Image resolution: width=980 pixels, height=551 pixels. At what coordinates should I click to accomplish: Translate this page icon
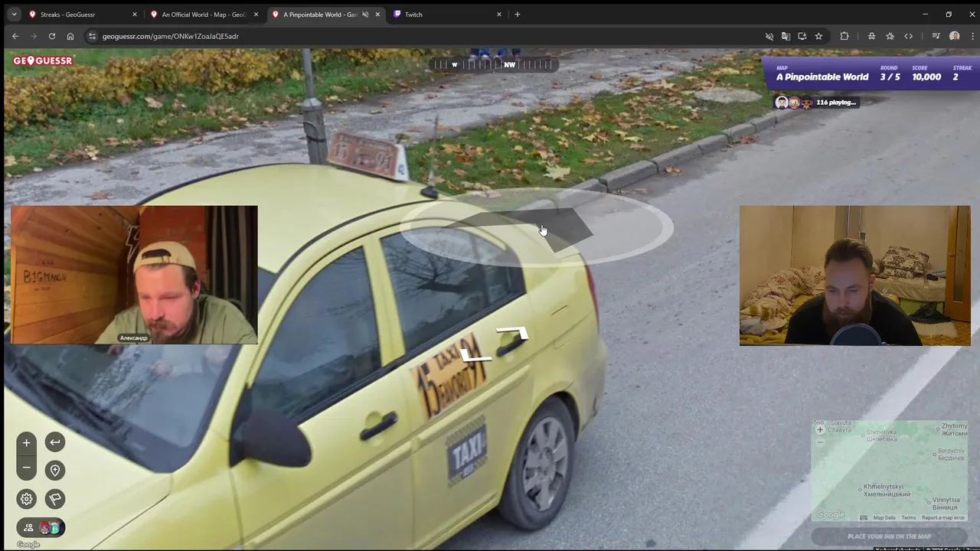tap(786, 36)
